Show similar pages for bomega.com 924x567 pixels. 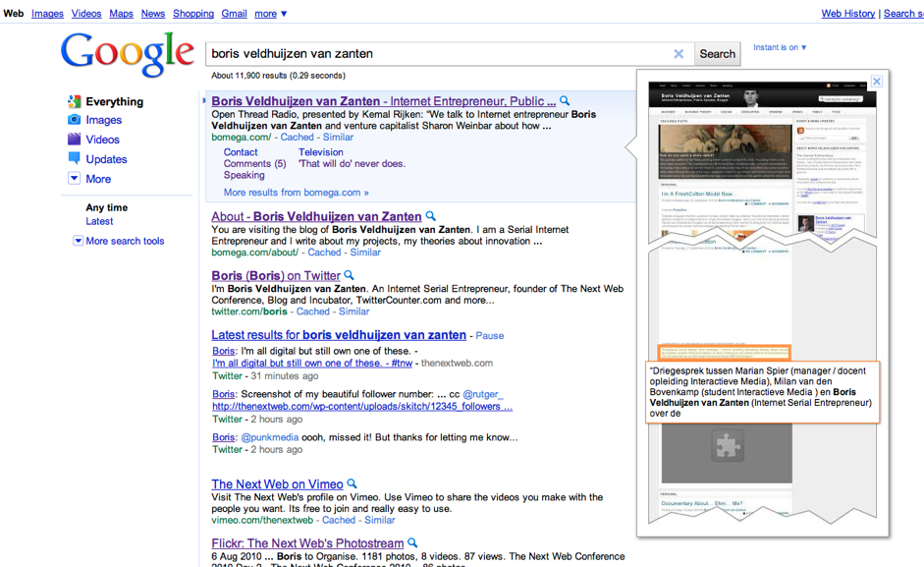coord(338,137)
